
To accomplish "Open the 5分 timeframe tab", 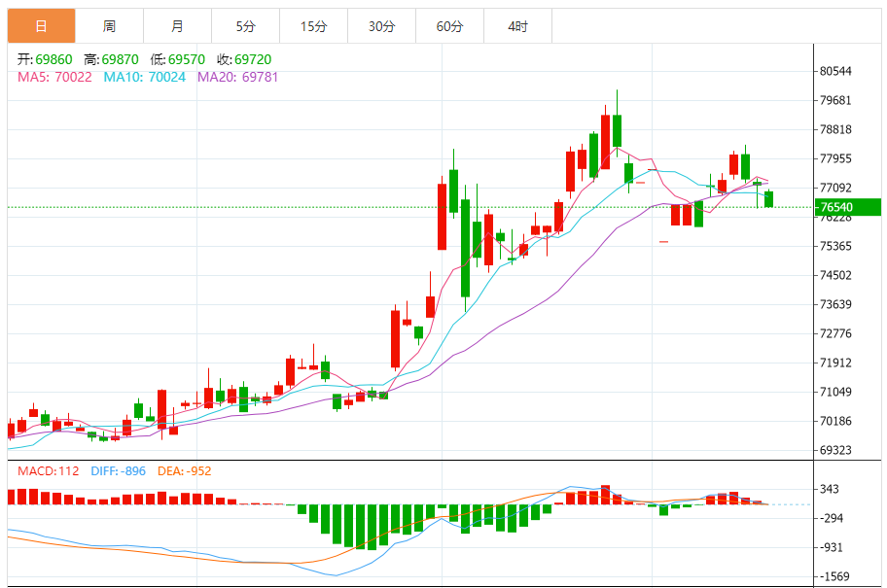I will (x=245, y=26).
